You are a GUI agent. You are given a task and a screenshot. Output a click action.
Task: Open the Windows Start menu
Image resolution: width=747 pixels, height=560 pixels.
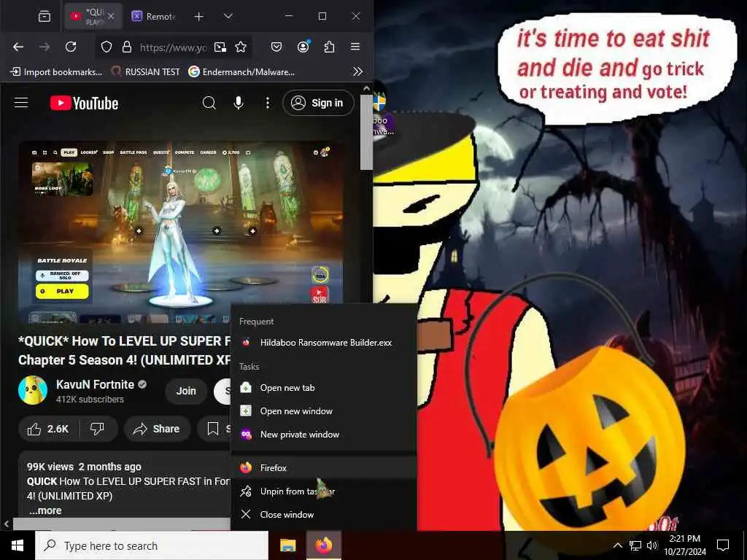pos(18,545)
